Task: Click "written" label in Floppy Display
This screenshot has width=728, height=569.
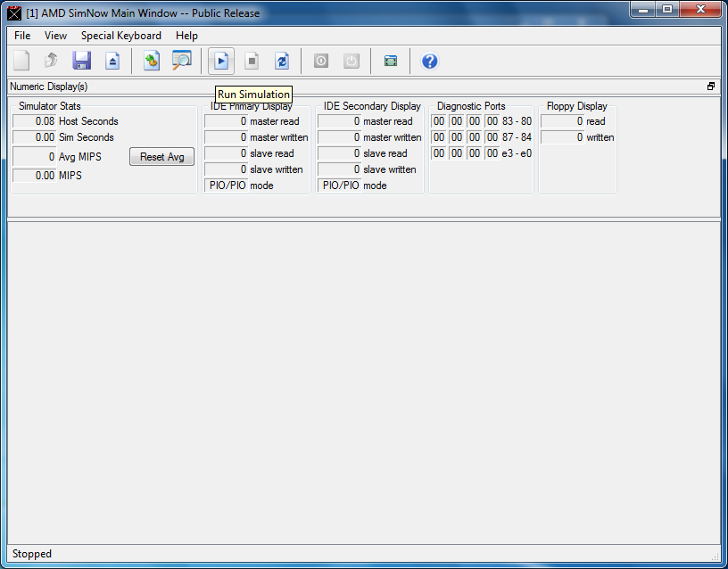Action: tap(600, 137)
